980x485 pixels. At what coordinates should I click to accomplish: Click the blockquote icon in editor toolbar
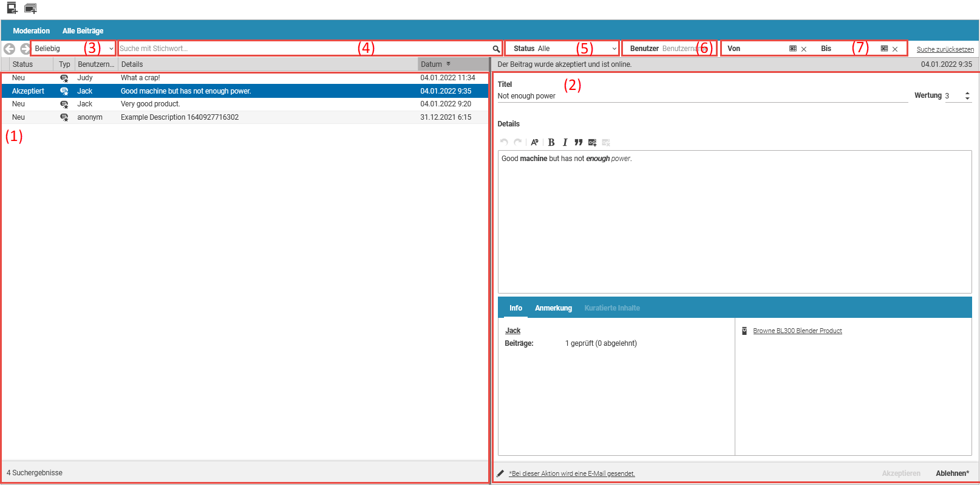[x=578, y=142]
